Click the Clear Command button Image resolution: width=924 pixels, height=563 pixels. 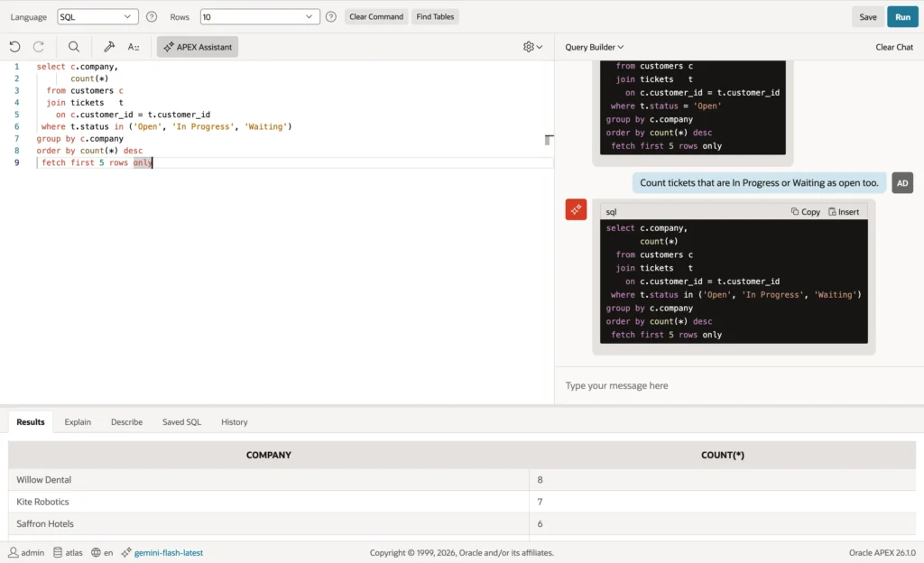(376, 16)
